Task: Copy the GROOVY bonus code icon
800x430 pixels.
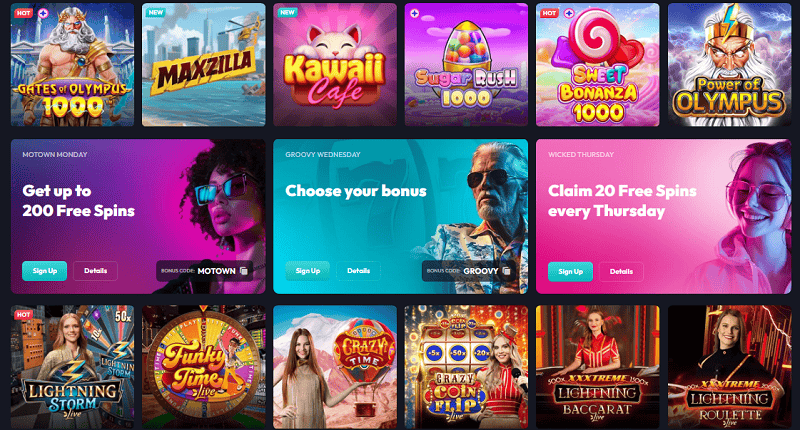Action: coord(507,271)
